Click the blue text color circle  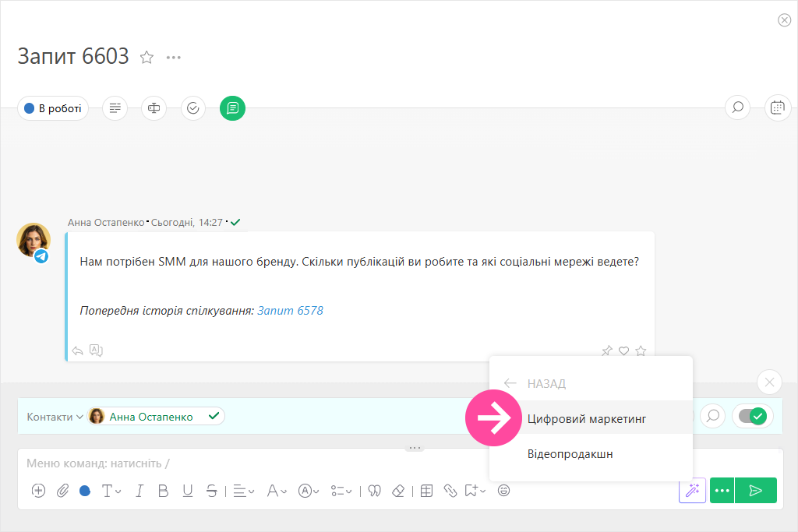84,491
